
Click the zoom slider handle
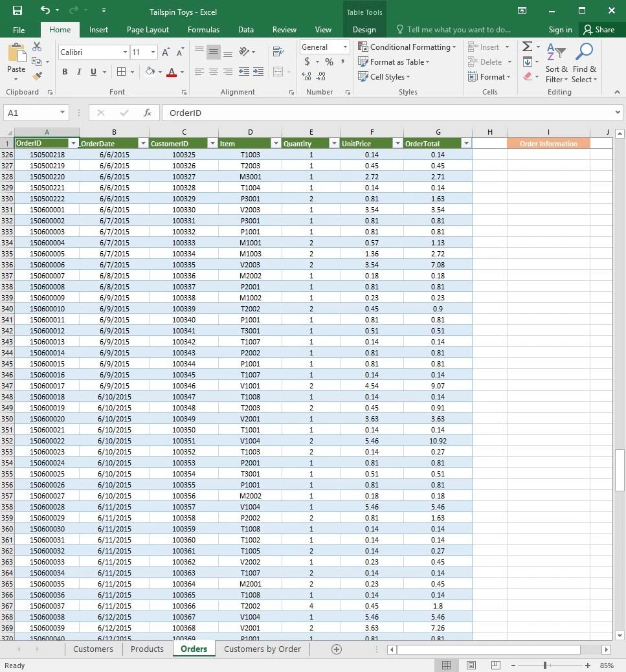pyautogui.click(x=546, y=666)
